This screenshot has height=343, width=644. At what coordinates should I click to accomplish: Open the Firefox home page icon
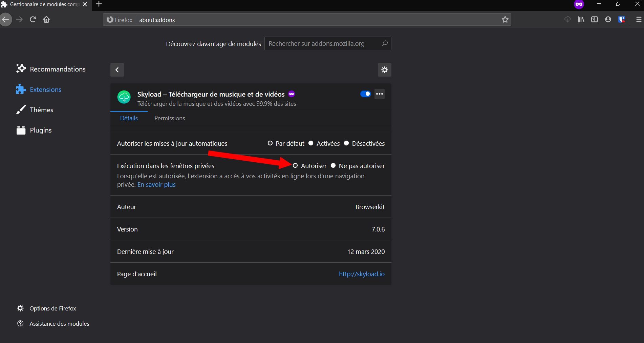(46, 19)
